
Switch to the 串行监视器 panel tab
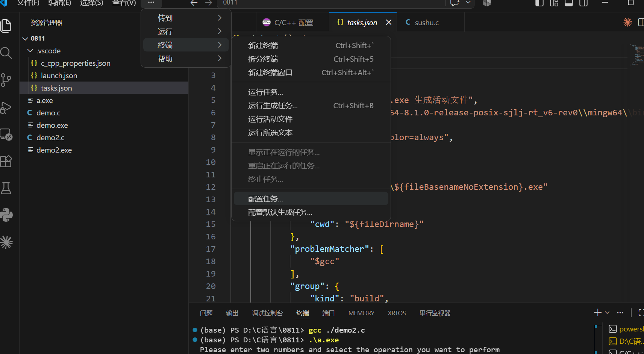[435, 313]
